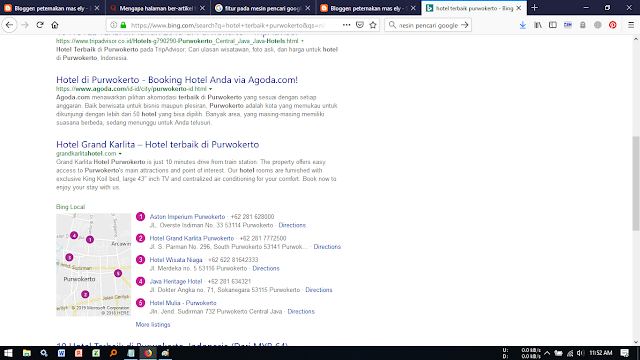Expand the TripAdvisor result URL dropdown arrow
Image resolution: width=640 pixels, height=360 pixels.
[x=302, y=41]
